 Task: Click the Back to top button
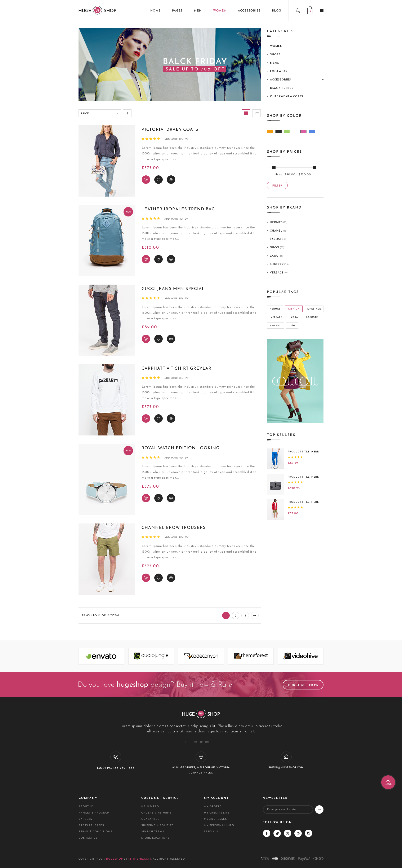[x=388, y=782]
